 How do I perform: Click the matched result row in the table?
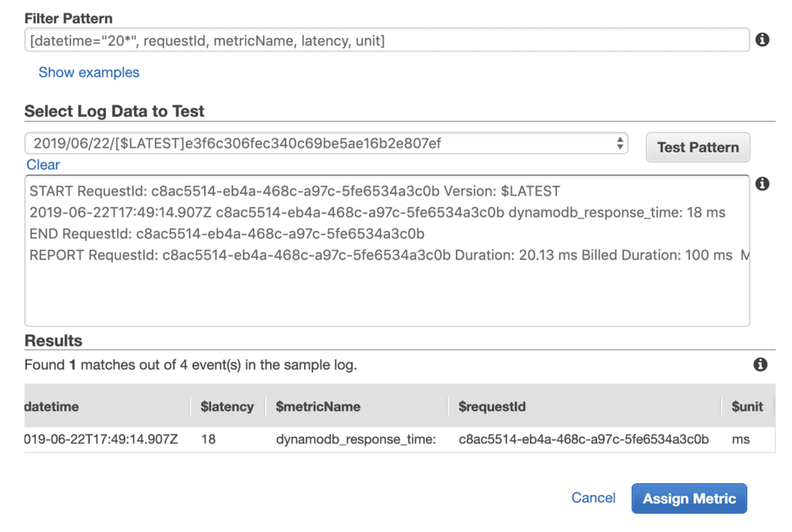(x=387, y=439)
